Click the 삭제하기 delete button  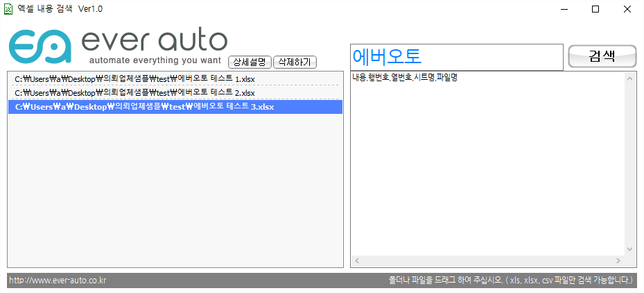pos(295,62)
